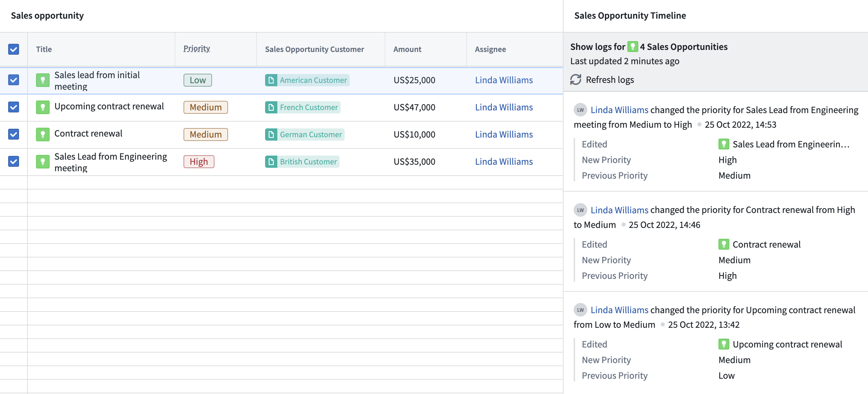Viewport: 868px width, 394px height.
Task: Uncheck Sales Lead from Engineering meeting row checkbox
Action: pyautogui.click(x=14, y=162)
